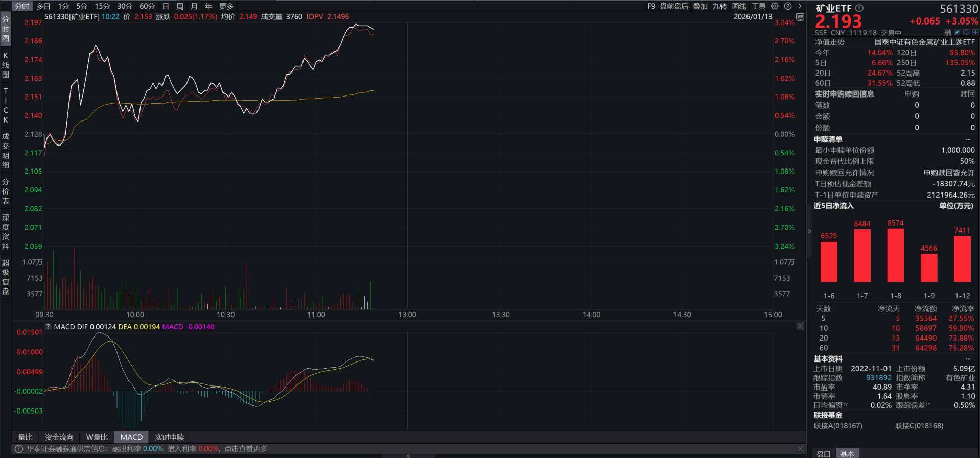The image size is (980, 458).
Task: Click the ETF code 561330 in header
Action: pos(959,9)
